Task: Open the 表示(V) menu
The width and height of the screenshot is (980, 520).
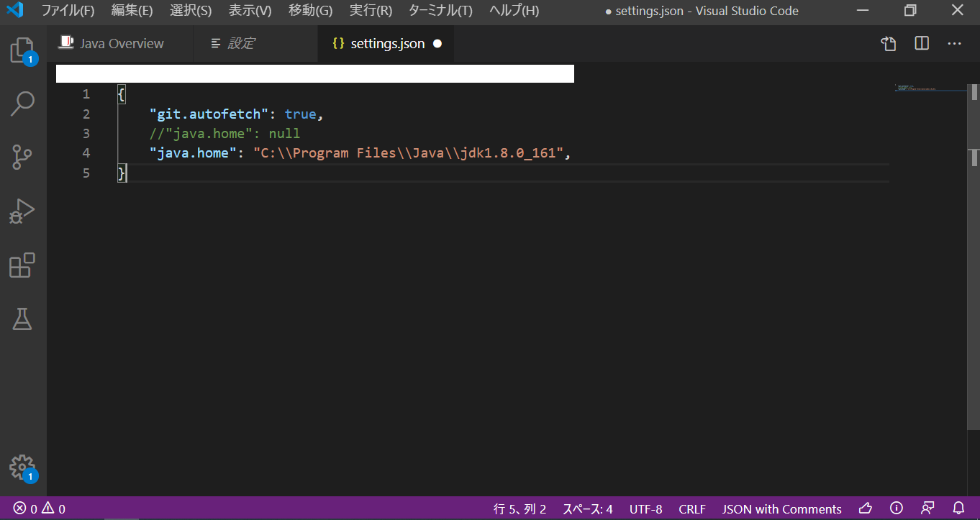Action: tap(250, 11)
